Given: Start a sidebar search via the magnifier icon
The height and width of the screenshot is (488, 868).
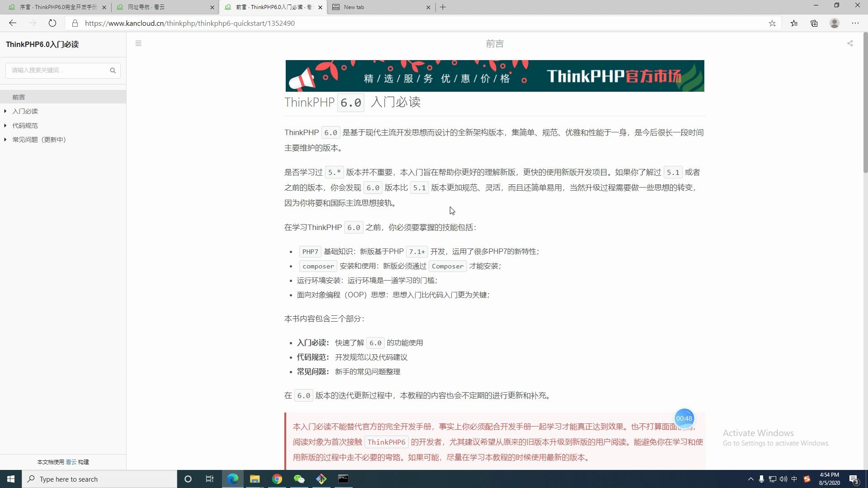Looking at the screenshot, I should tap(113, 70).
